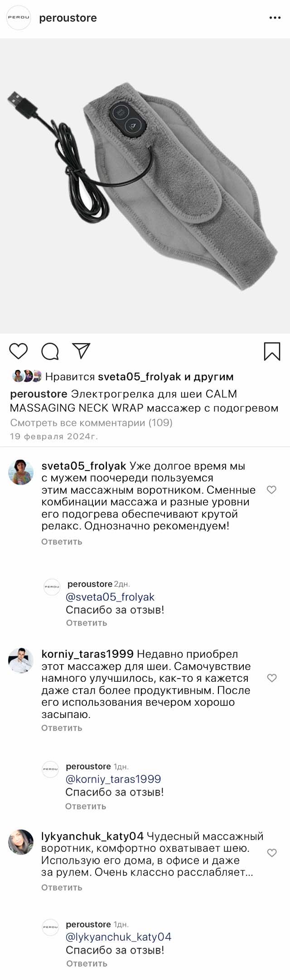290x980 pixels.
Task: Reply to sveta05_frolyak's comment
Action: (62, 542)
